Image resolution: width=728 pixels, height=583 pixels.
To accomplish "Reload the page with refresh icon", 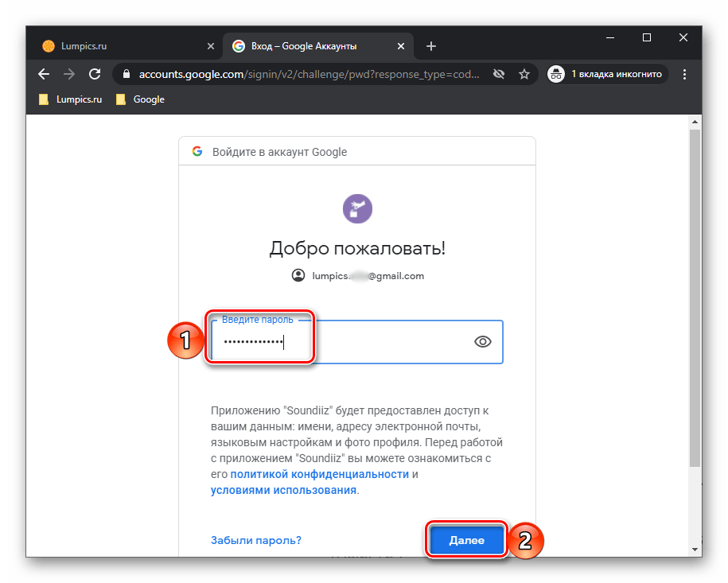I will click(95, 74).
